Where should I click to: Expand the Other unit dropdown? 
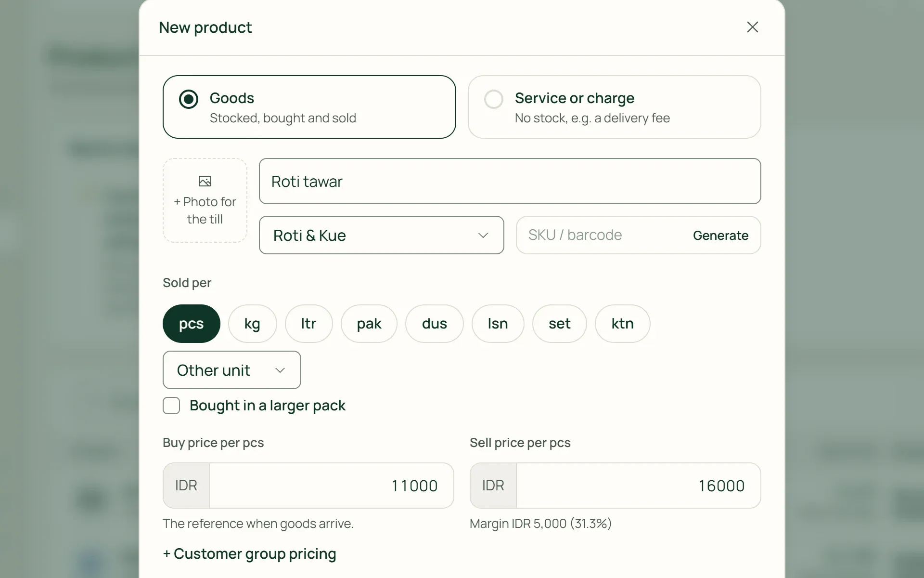tap(232, 370)
